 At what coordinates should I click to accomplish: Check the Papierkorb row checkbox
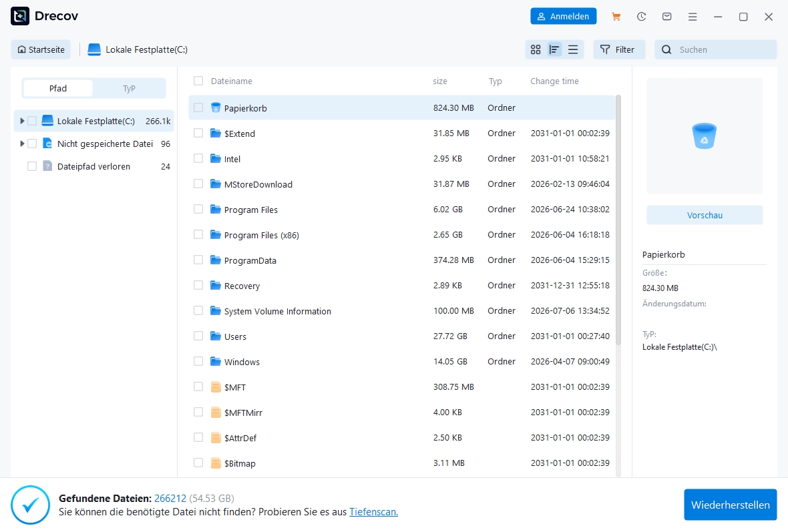198,107
